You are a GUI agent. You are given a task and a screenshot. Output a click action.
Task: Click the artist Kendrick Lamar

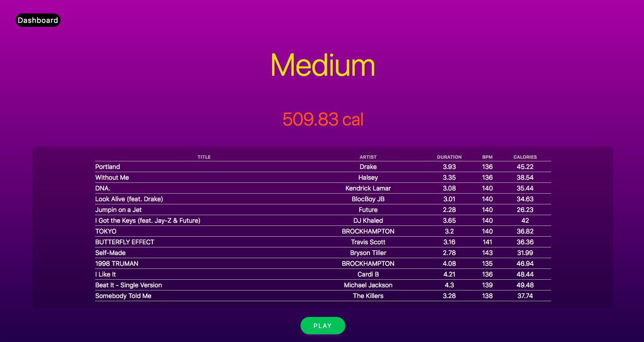(x=368, y=188)
